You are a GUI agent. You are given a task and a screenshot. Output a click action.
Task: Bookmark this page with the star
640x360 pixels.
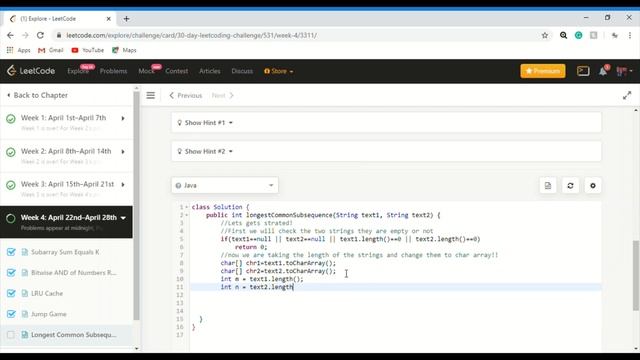coord(544,36)
